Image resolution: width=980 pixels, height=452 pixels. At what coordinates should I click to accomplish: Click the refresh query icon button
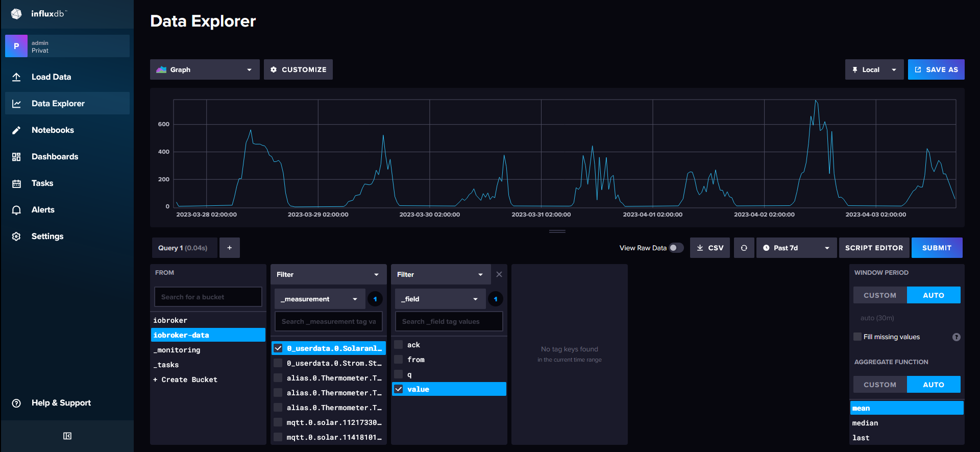click(744, 248)
